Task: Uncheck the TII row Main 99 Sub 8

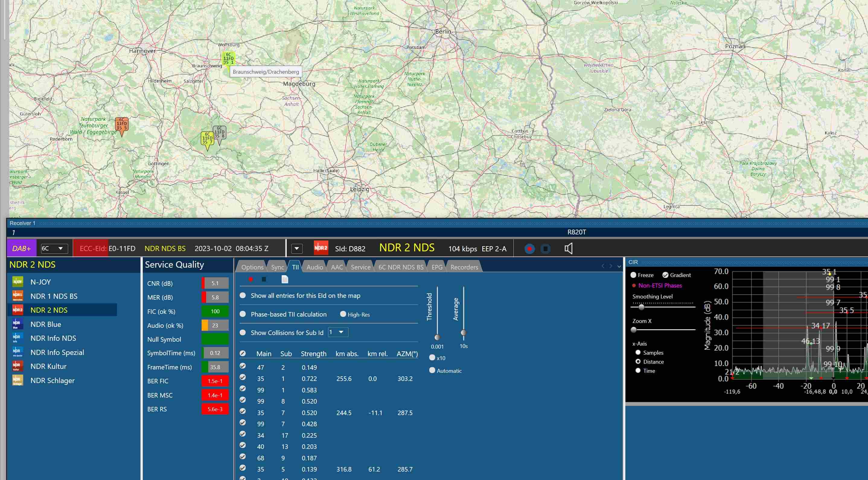Action: pyautogui.click(x=243, y=400)
